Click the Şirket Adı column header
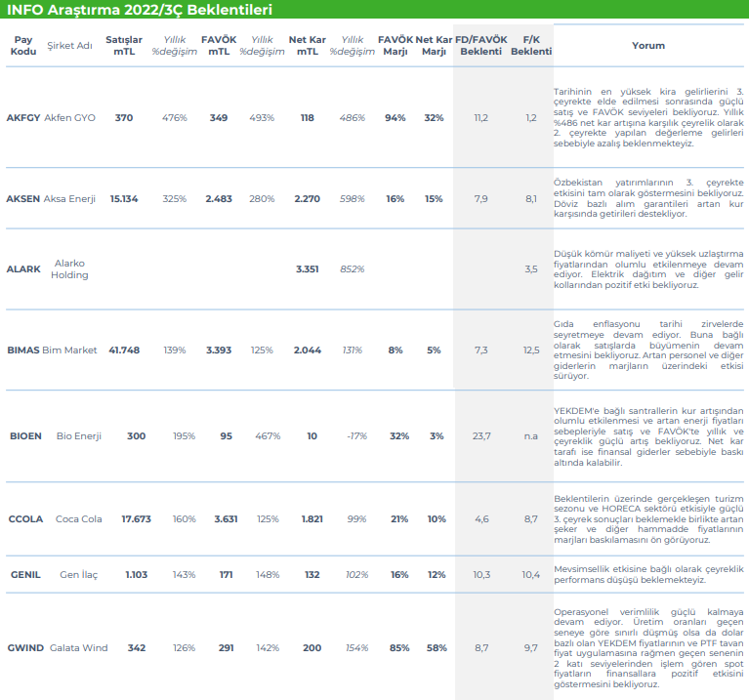Image resolution: width=749 pixels, height=700 pixels. tap(69, 46)
